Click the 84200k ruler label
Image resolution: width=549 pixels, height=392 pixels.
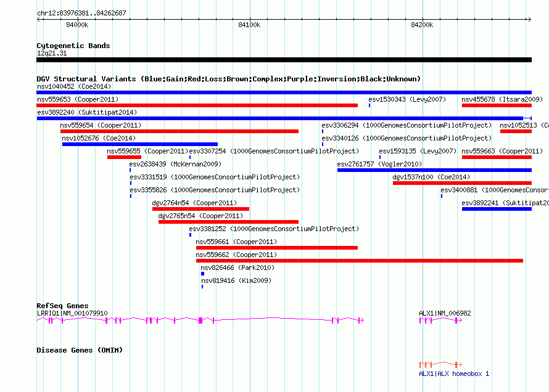[x=422, y=25]
